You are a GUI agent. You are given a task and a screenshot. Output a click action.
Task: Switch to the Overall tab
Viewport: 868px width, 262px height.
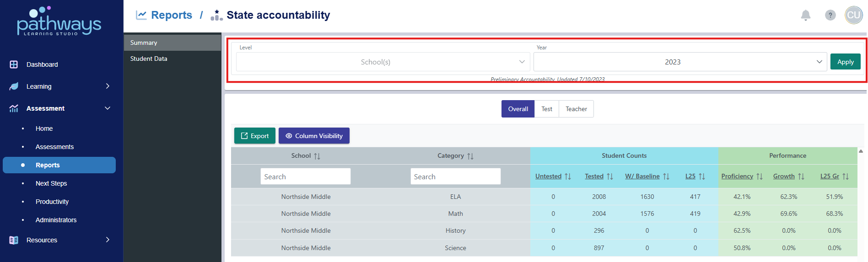pyautogui.click(x=518, y=109)
